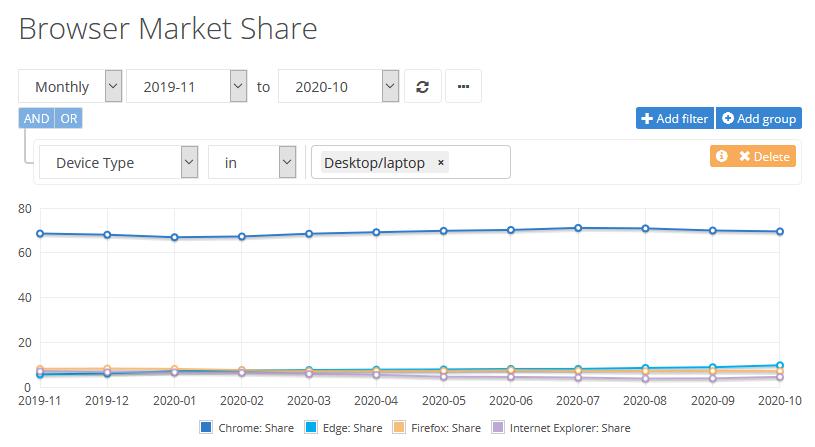Click the refresh chart icon
815x447 pixels.
pyautogui.click(x=423, y=87)
